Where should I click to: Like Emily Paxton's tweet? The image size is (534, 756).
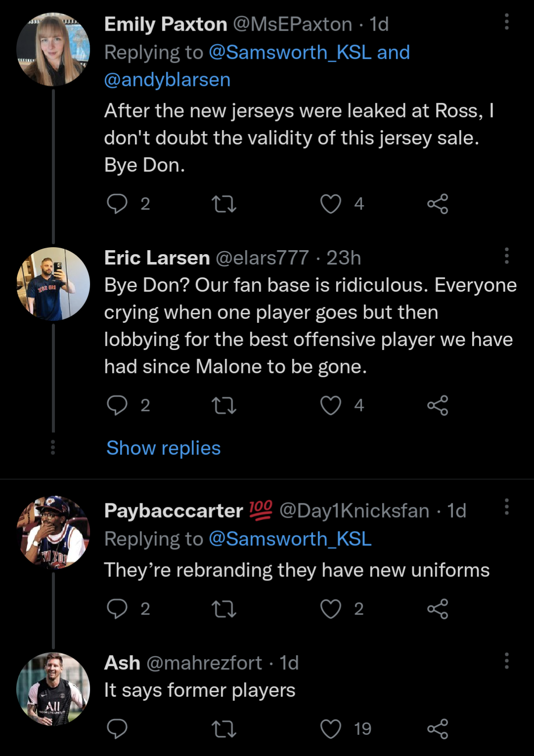(331, 204)
